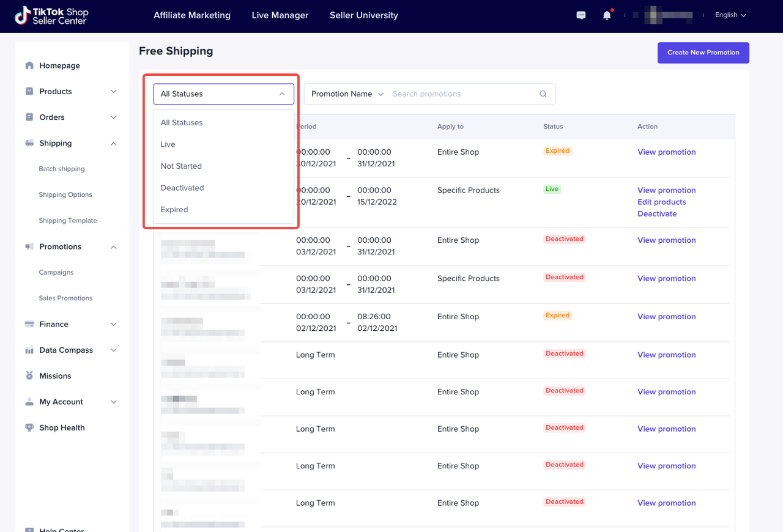Click the search magnifier icon
The height and width of the screenshot is (532, 783).
click(x=543, y=94)
